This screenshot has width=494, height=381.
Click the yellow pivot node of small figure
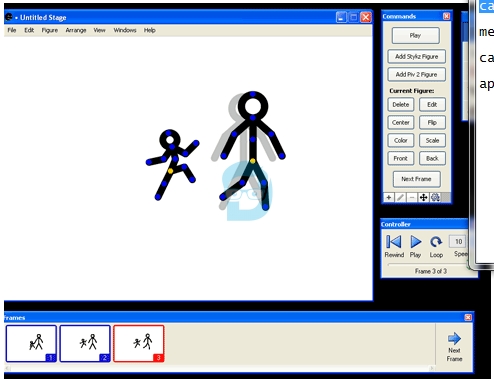tap(170, 171)
